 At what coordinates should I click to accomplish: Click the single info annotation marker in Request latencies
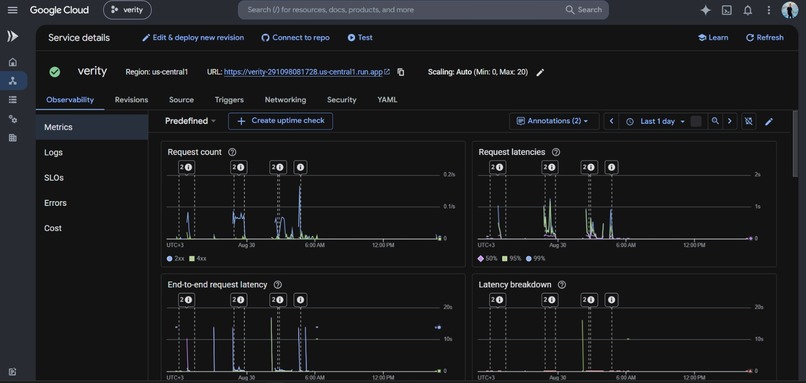611,167
